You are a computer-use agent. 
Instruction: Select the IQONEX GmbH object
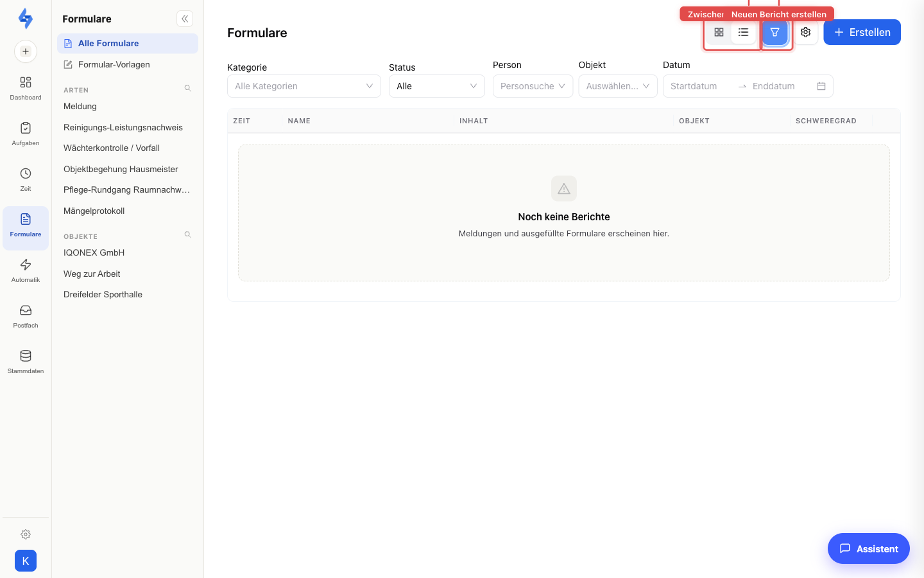click(x=128, y=252)
